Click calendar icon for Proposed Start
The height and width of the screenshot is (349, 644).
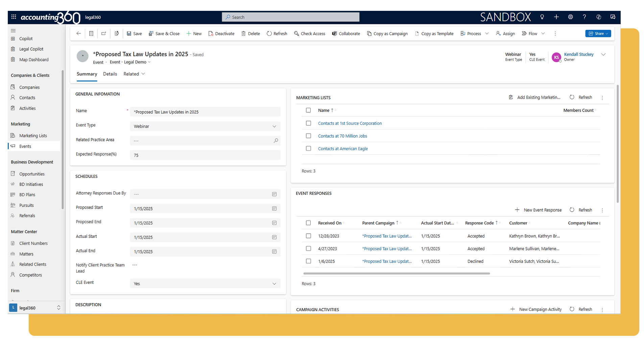(274, 209)
